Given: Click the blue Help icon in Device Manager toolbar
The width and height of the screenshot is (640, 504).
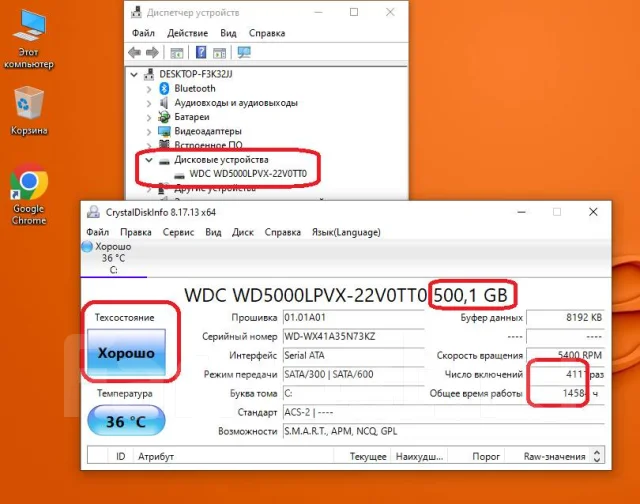Looking at the screenshot, I should point(201,52).
